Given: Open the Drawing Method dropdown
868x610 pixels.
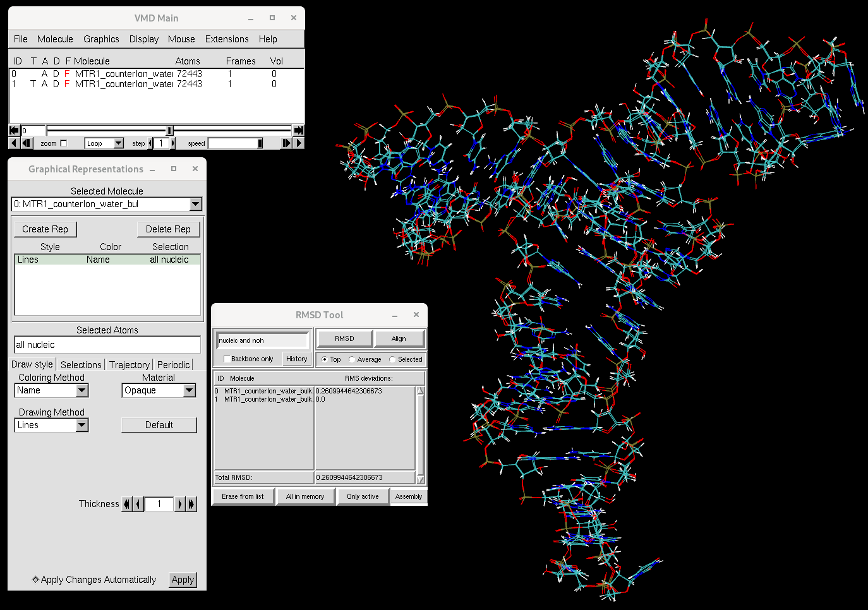Looking at the screenshot, I should pos(81,426).
